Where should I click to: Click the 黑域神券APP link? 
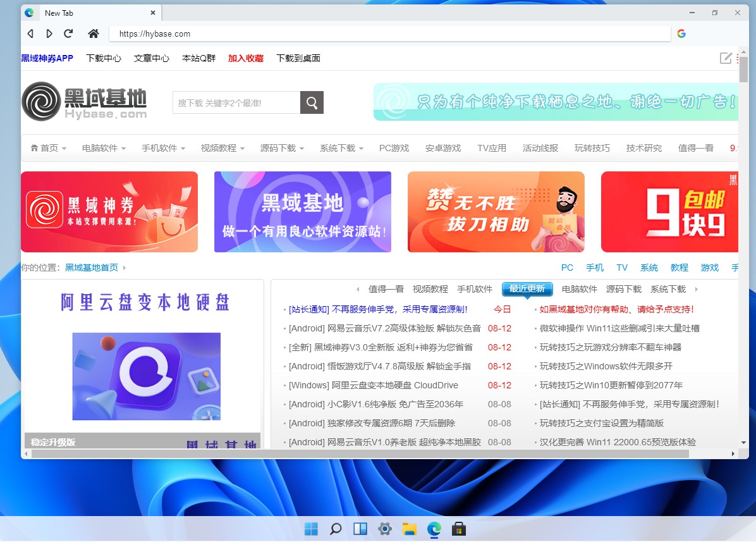click(47, 58)
